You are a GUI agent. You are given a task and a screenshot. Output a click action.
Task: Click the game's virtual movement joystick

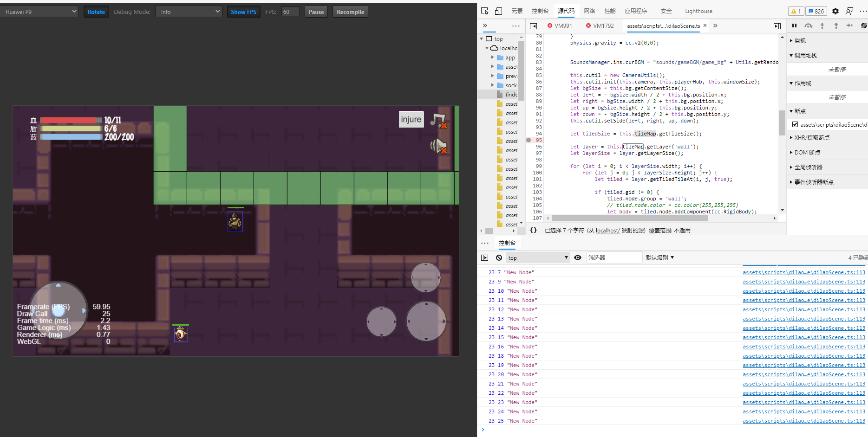[59, 310]
